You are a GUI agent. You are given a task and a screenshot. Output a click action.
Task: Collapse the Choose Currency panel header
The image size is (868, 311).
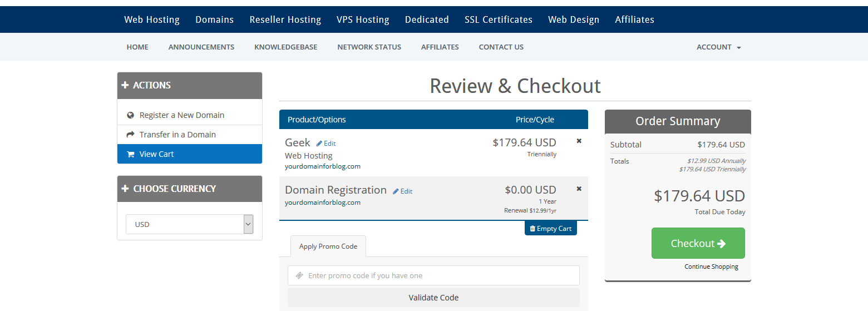[190, 189]
